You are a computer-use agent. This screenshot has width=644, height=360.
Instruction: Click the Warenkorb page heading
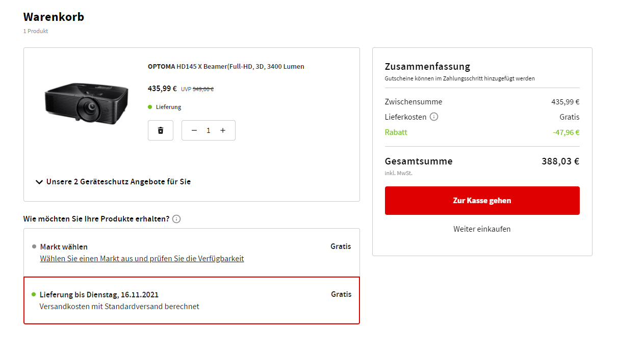click(54, 17)
